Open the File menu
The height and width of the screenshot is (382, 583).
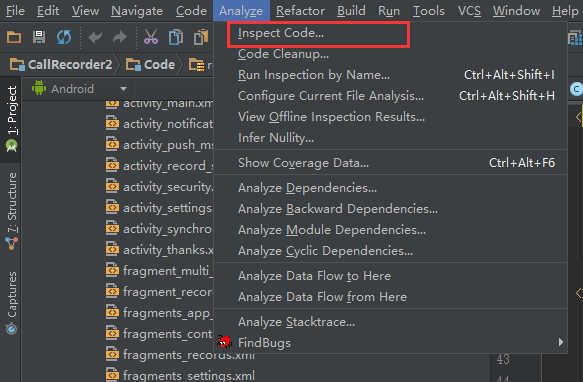(15, 11)
